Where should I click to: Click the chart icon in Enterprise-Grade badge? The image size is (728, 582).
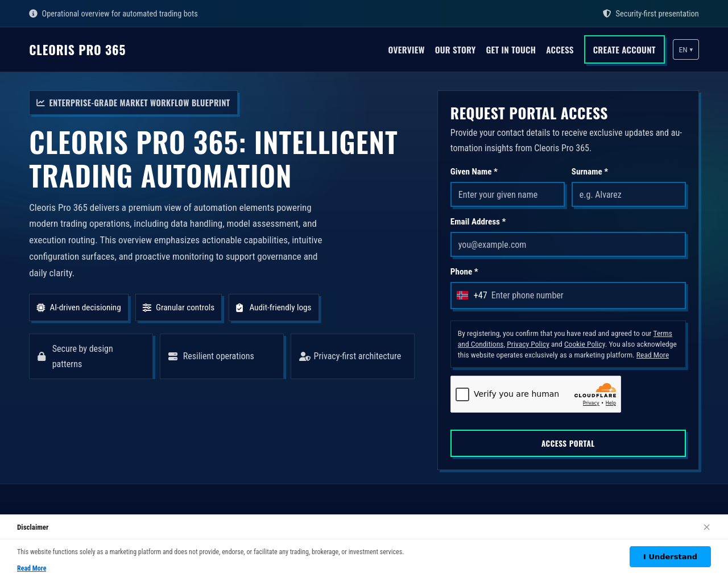tap(41, 103)
